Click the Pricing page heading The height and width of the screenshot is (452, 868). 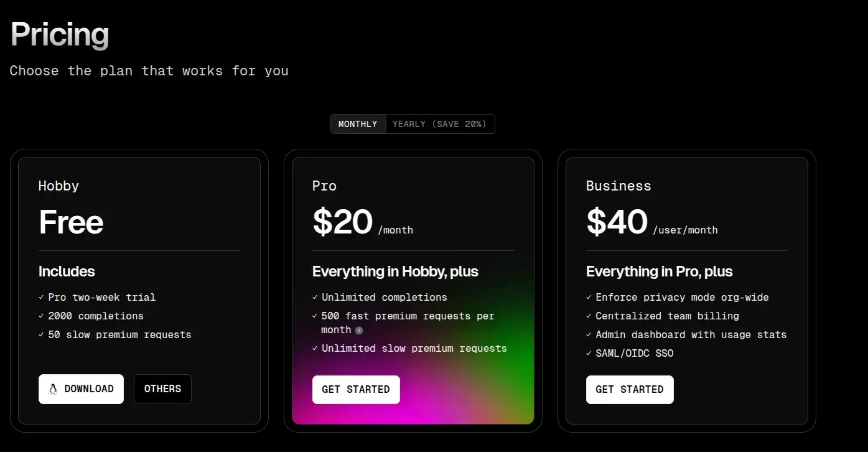click(60, 34)
